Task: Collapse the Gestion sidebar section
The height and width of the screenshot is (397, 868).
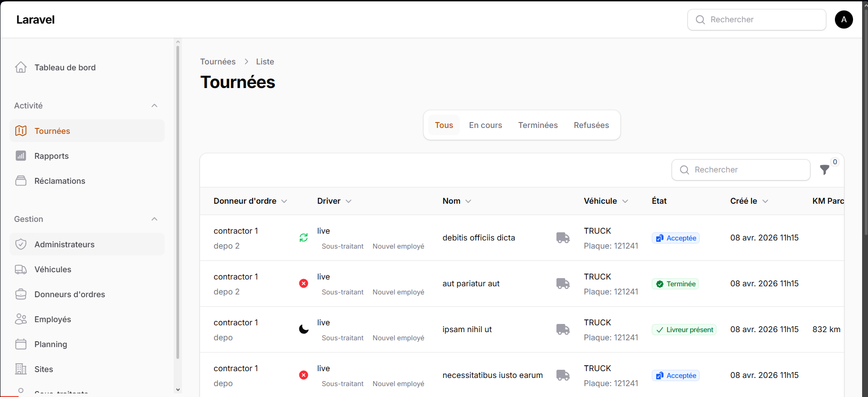Action: pyautogui.click(x=154, y=219)
